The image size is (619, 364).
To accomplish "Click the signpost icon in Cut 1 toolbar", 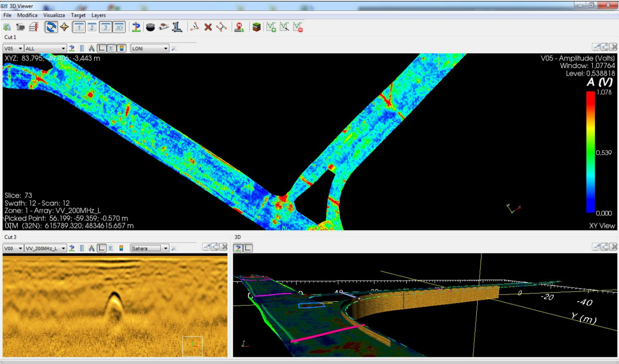I will tap(72, 49).
